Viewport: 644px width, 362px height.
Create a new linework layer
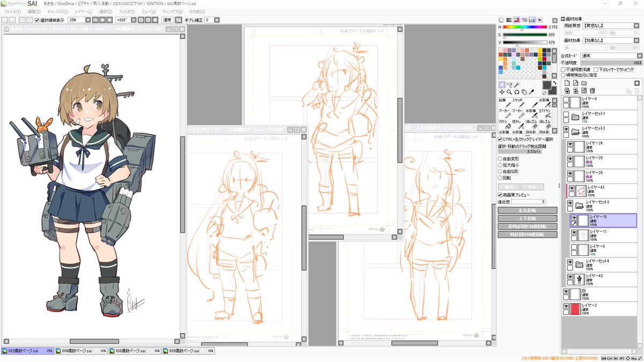coord(576,83)
